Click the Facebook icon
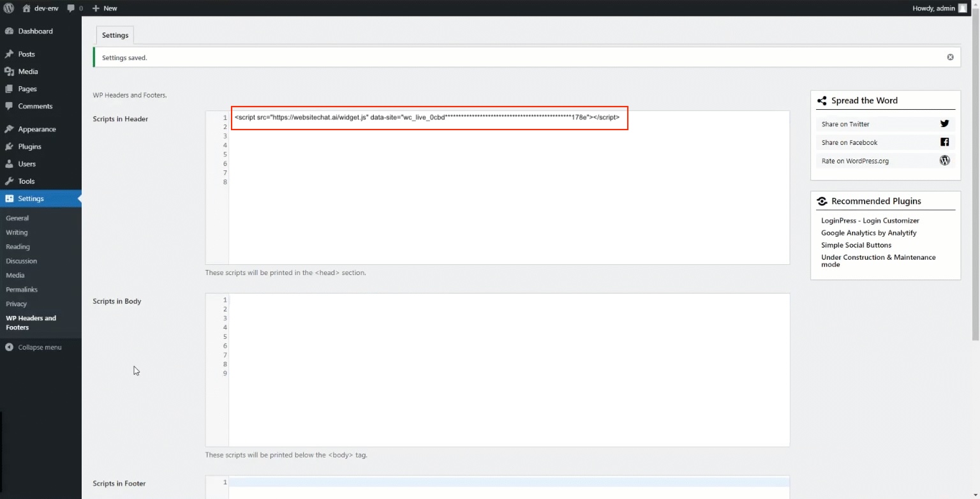The width and height of the screenshot is (980, 499). coord(944,142)
